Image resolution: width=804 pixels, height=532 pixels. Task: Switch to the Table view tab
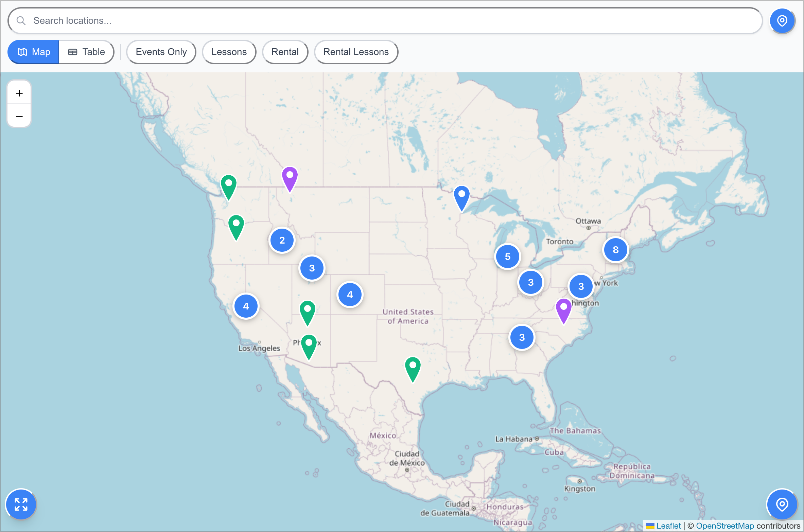(86, 52)
